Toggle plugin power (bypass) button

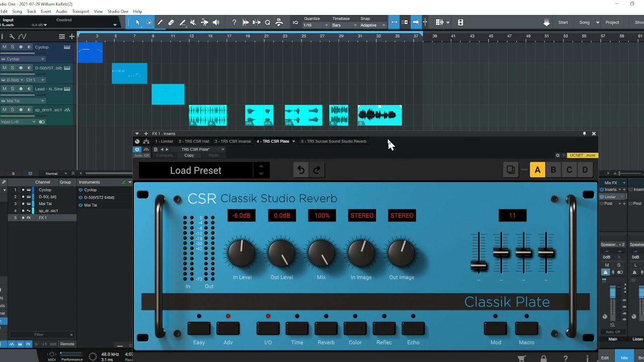click(x=137, y=149)
